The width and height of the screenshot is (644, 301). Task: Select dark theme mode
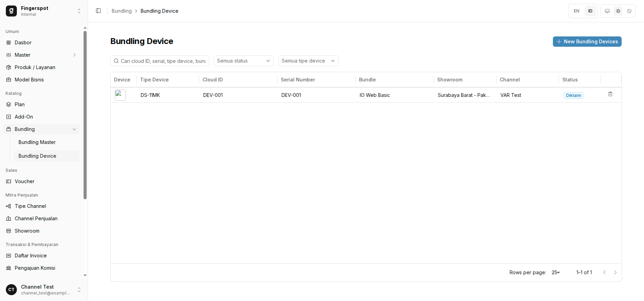click(629, 11)
